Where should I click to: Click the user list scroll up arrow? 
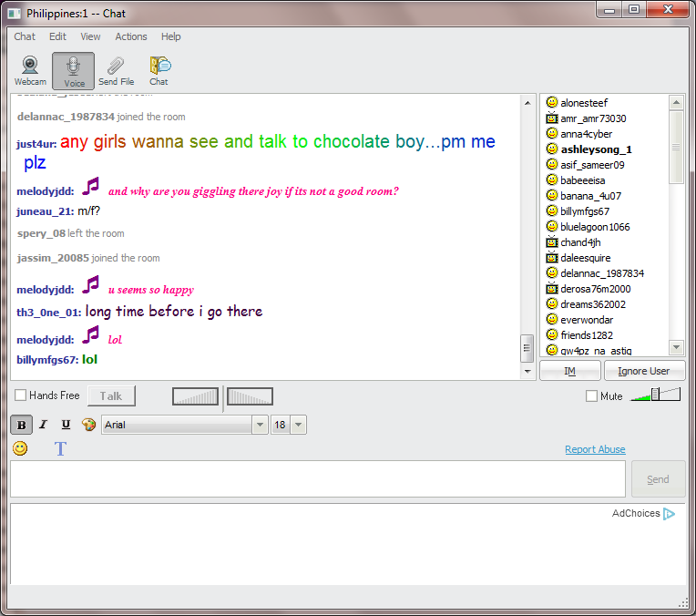pyautogui.click(x=676, y=103)
